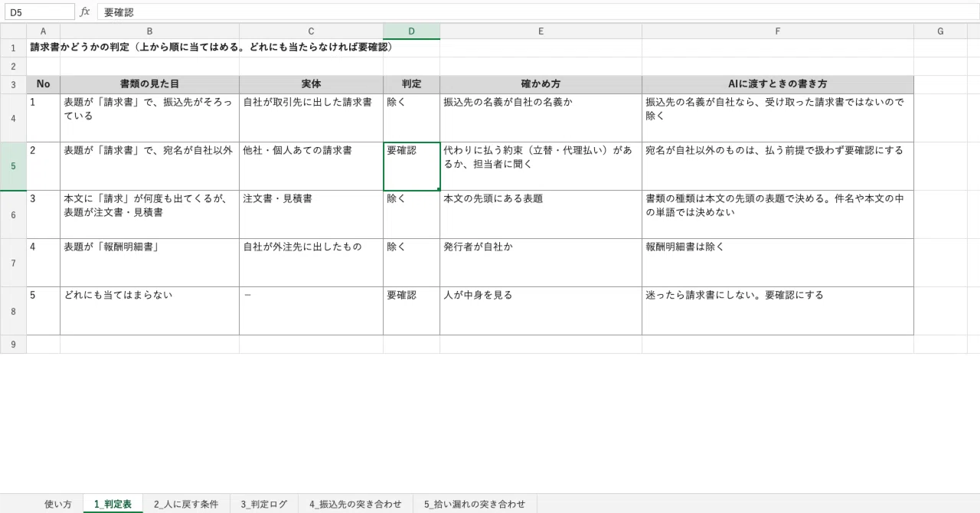Image resolution: width=980 pixels, height=513 pixels.
Task: Click cell starting 宛名が自社以外のものは
Action: click(777, 166)
